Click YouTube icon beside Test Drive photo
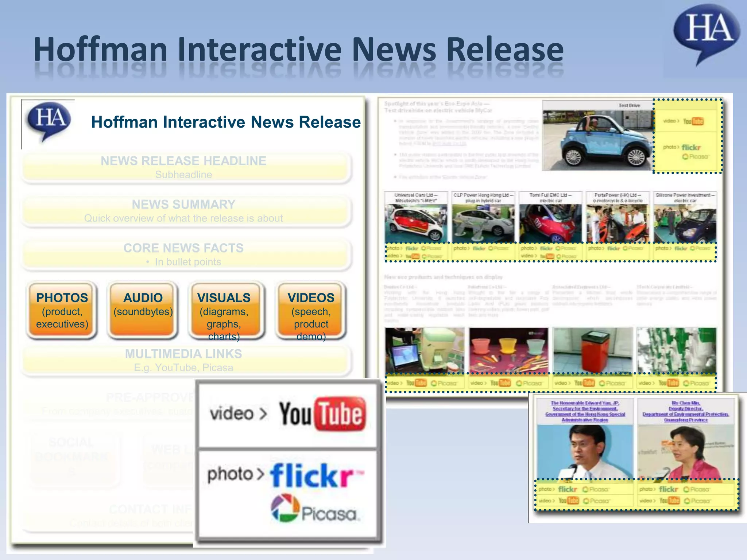The width and height of the screenshot is (747, 560). click(x=693, y=121)
